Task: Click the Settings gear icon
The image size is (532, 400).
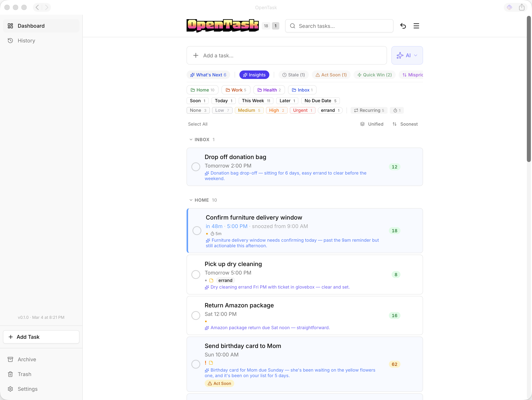Action: [10, 389]
